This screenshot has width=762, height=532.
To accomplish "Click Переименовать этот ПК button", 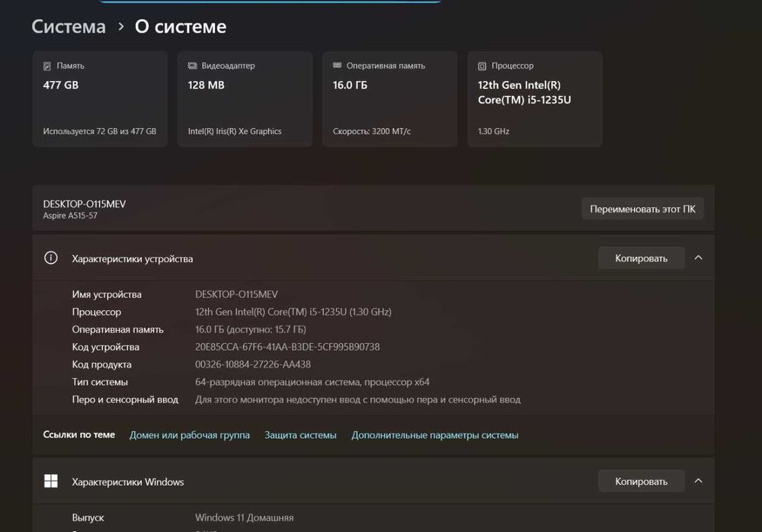I will [x=642, y=209].
